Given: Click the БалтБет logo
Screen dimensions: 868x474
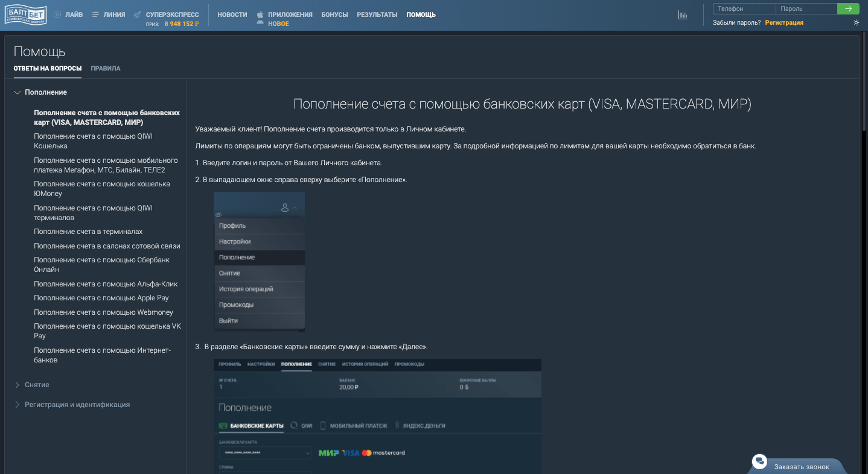Looking at the screenshot, I should (25, 15).
